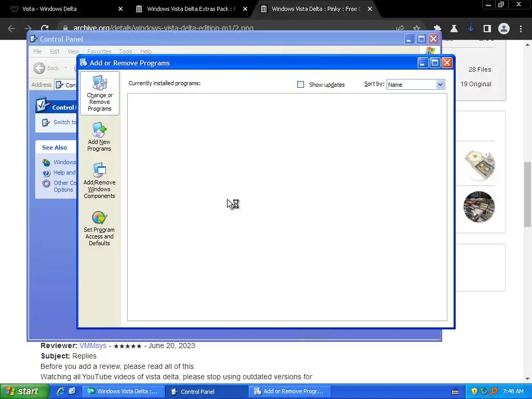This screenshot has width=532, height=399.
Task: Click the Add or Remove Programs title icon
Action: tap(84, 62)
